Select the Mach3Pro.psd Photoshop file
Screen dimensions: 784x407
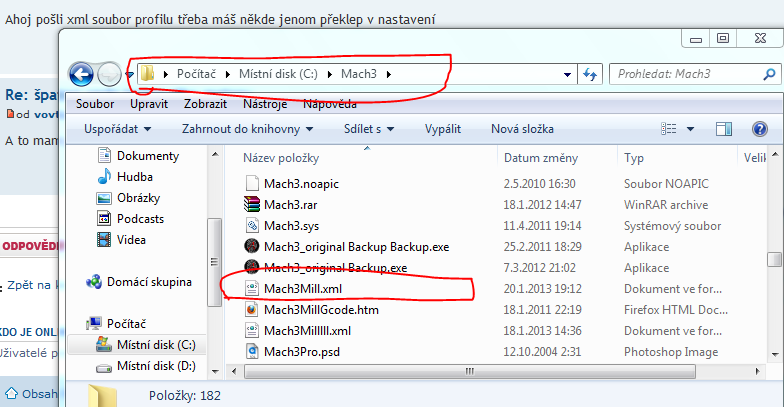click(300, 351)
